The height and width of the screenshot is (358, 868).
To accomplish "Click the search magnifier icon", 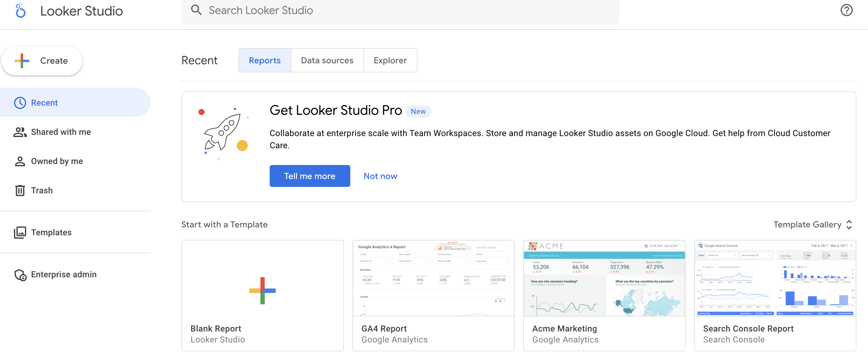I will [196, 10].
